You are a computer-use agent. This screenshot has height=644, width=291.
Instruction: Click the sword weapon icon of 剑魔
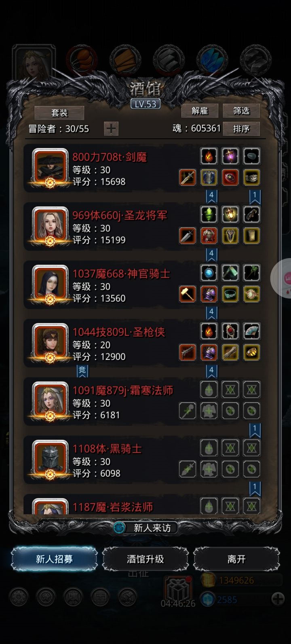[188, 177]
